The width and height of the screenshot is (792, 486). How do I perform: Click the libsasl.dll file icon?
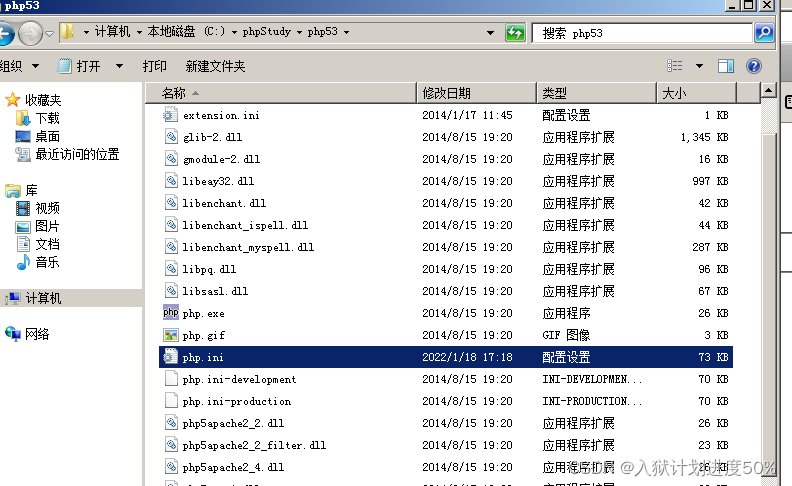click(171, 290)
